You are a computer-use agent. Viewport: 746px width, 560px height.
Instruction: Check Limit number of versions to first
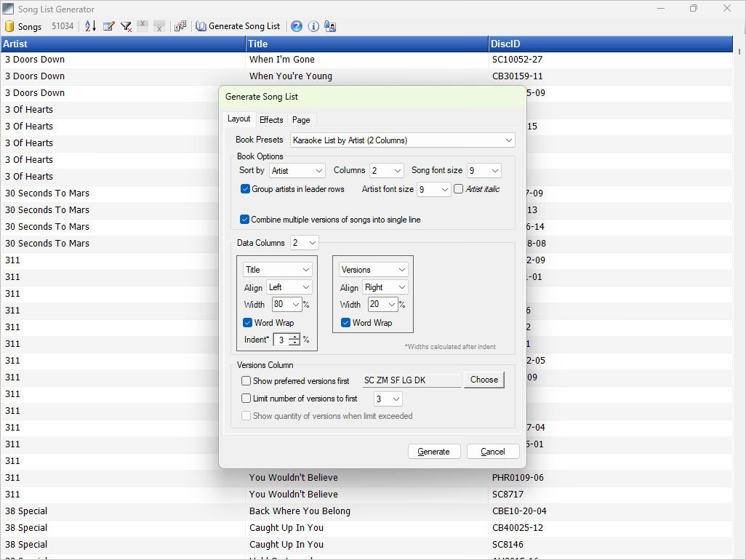tap(246, 399)
